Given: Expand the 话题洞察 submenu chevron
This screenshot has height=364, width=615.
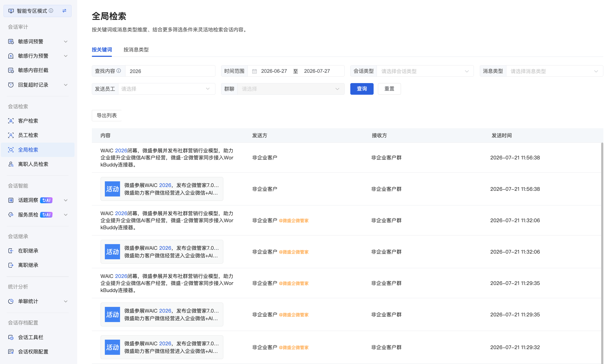Looking at the screenshot, I should [66, 200].
